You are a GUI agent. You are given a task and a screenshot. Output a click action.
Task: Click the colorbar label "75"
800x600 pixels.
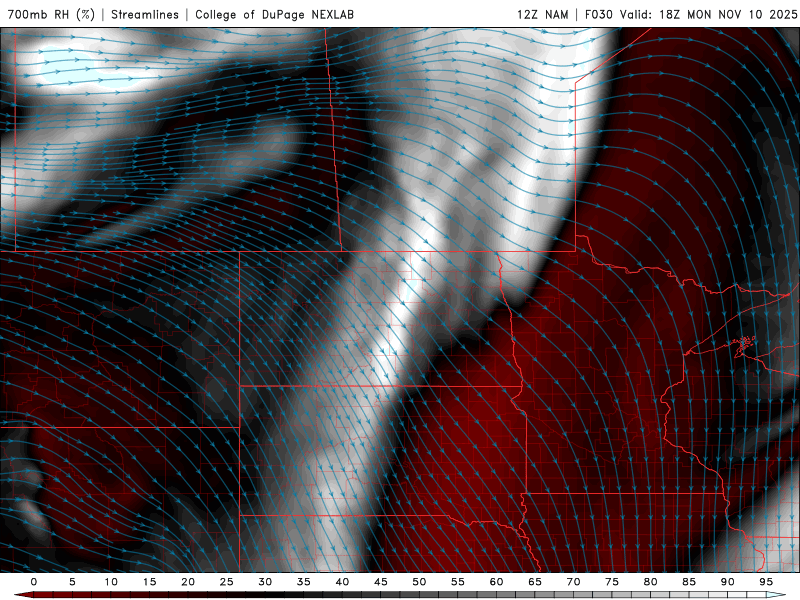[612, 582]
